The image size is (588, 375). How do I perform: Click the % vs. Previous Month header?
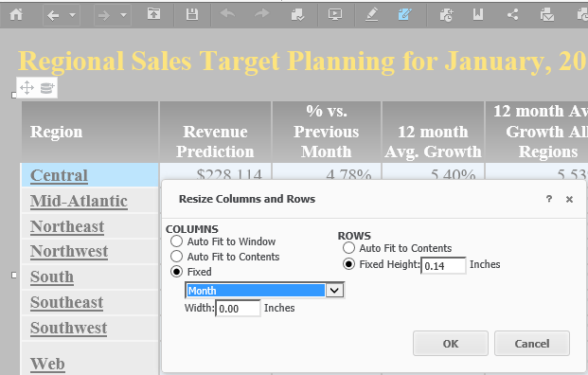click(x=327, y=132)
